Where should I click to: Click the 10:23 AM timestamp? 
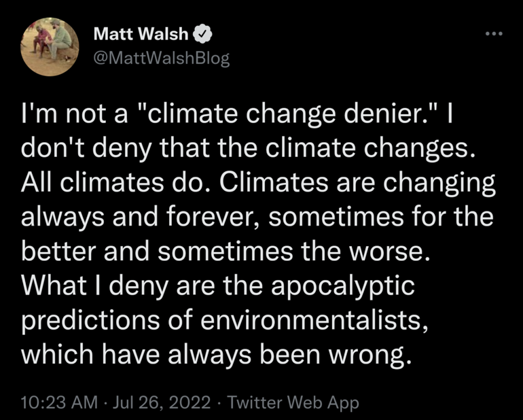pyautogui.click(x=59, y=402)
